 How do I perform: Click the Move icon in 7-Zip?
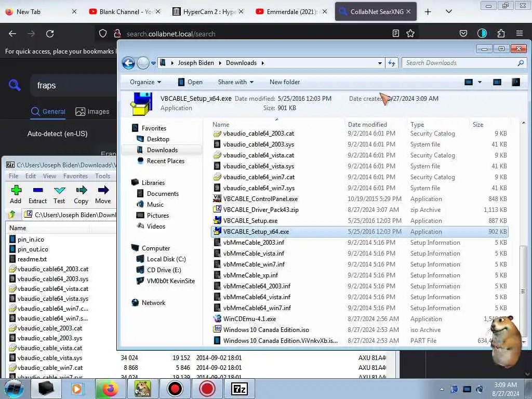click(x=103, y=190)
